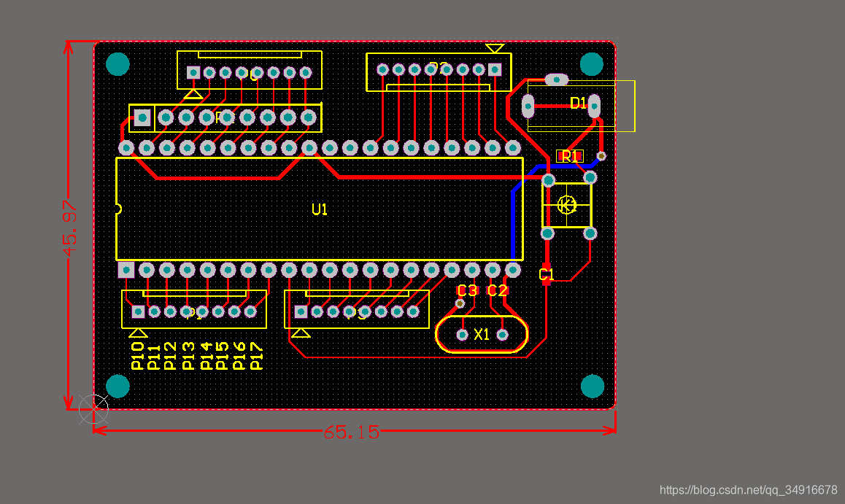This screenshot has width=845, height=504.
Task: Select the right pad of crystal X1
Action: [x=502, y=335]
